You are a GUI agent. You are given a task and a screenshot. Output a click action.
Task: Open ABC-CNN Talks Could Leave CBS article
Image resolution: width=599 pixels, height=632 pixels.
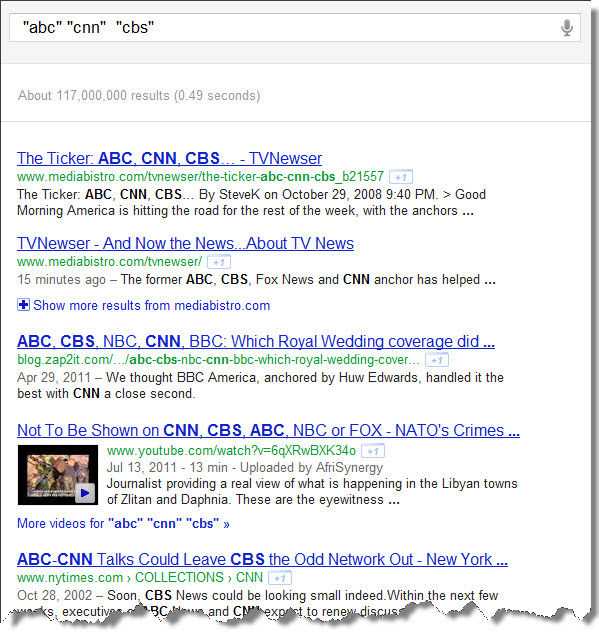[x=262, y=559]
